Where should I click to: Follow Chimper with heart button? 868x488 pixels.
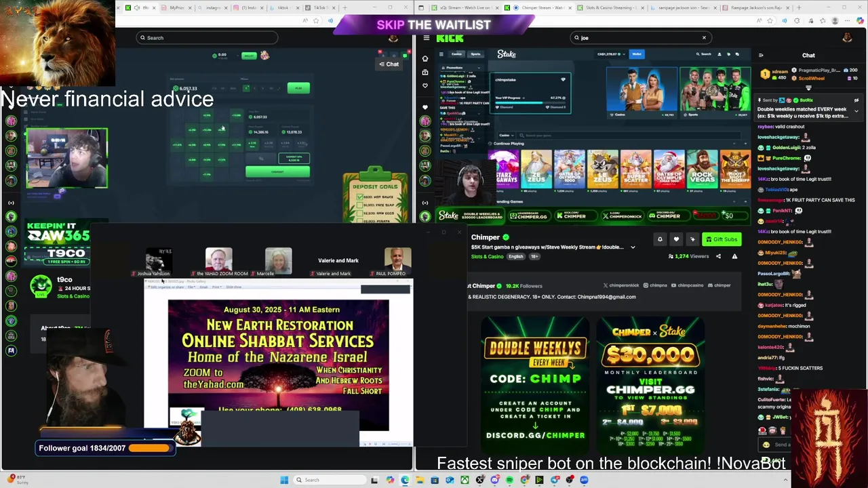pos(676,239)
